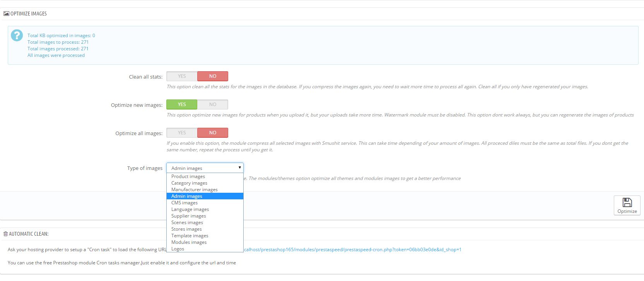This screenshot has height=281, width=644.
Task: Set Optimize all images to YES
Action: (x=182, y=133)
